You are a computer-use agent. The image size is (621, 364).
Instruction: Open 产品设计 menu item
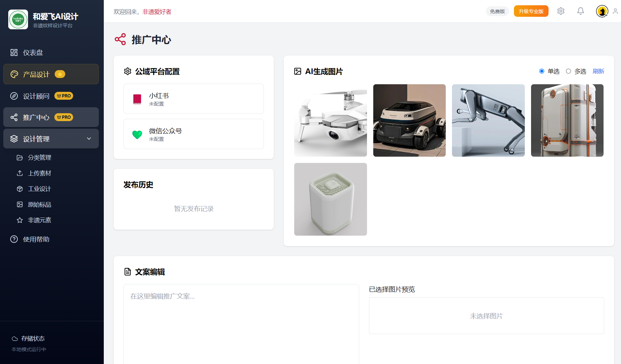coord(51,74)
